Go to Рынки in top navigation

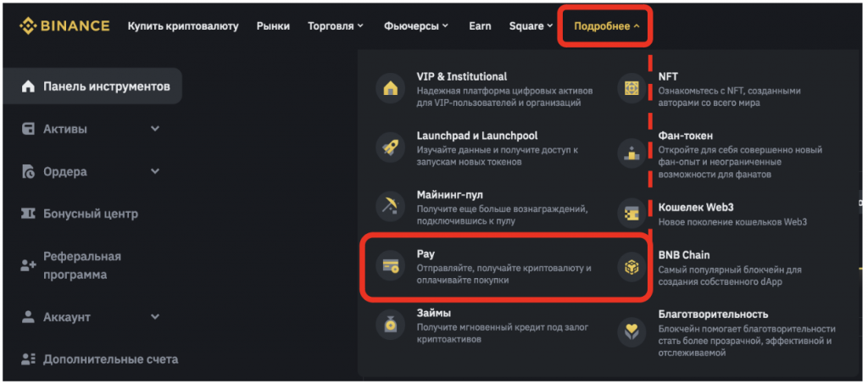point(273,25)
